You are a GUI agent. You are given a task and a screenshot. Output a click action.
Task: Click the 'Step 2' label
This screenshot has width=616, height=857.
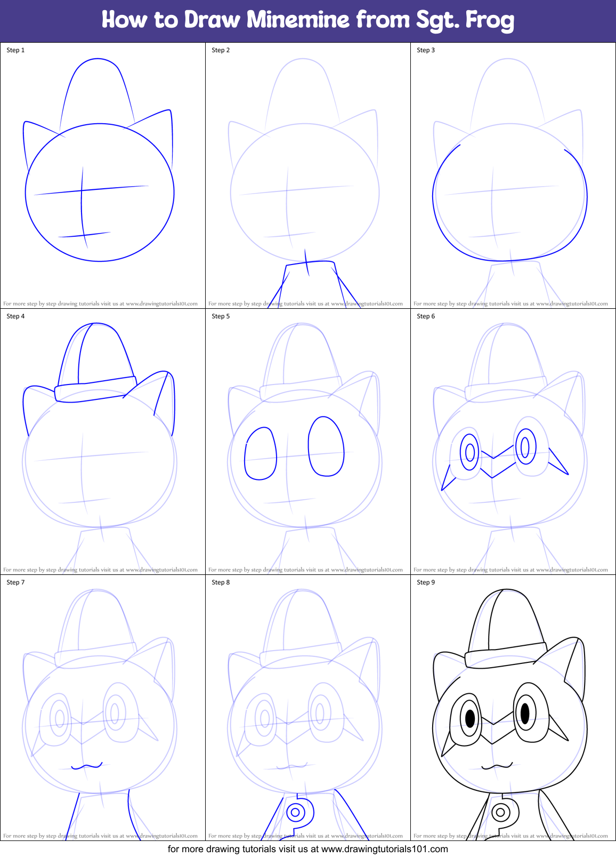pyautogui.click(x=221, y=50)
